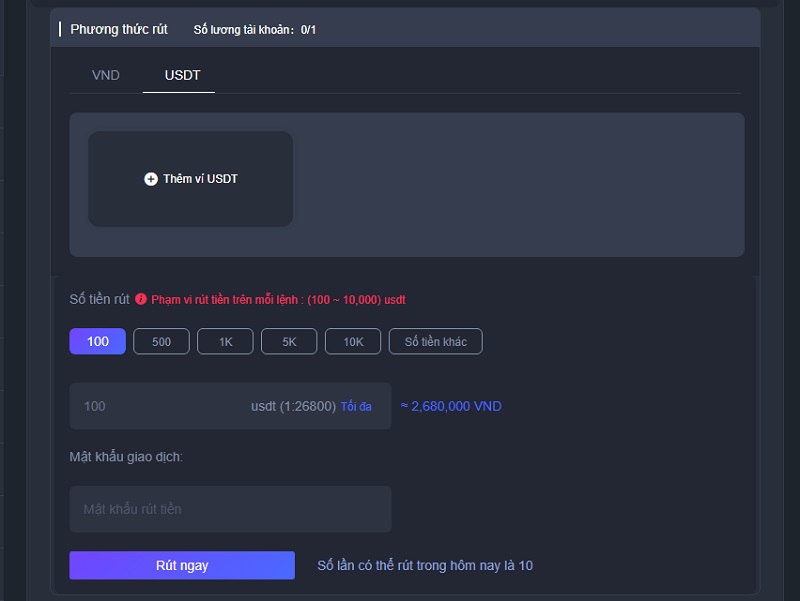Switch to the USDT tab
Image resolution: width=800 pixels, height=601 pixels.
coord(178,75)
